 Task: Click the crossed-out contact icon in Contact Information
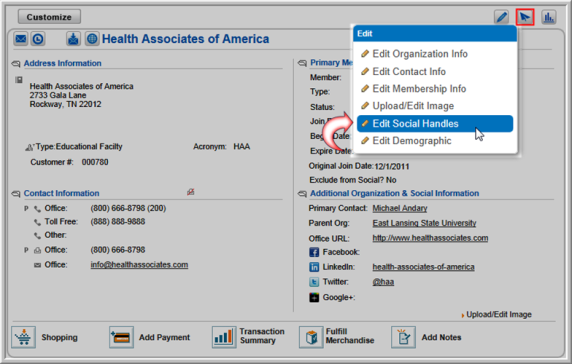(x=190, y=192)
